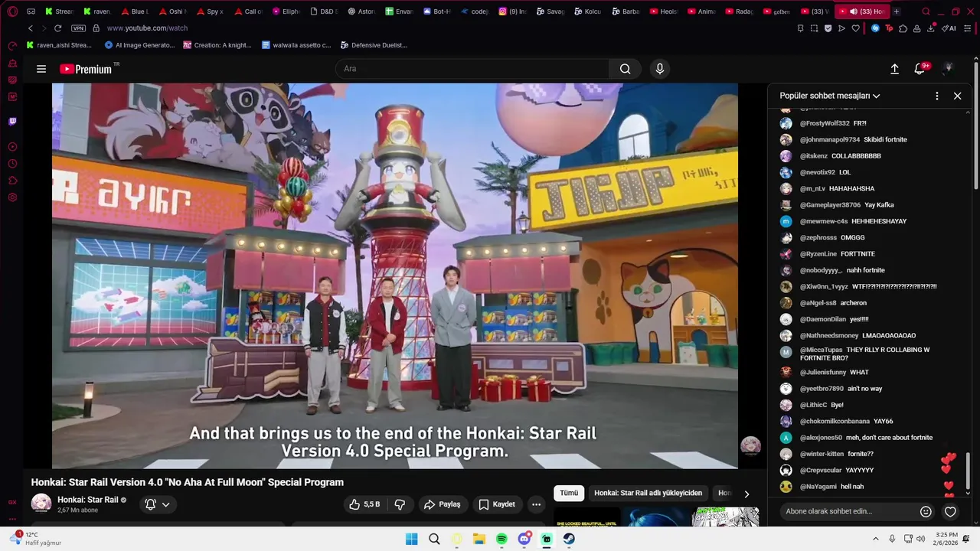This screenshot has width=980, height=551.
Task: Switch to the Envan tab
Action: [399, 11]
